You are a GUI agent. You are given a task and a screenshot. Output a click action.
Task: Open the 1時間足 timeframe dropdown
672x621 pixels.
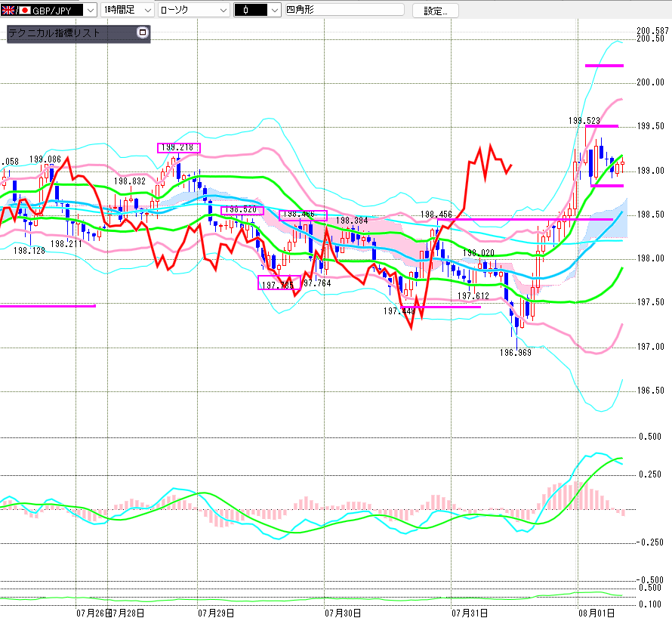128,10
